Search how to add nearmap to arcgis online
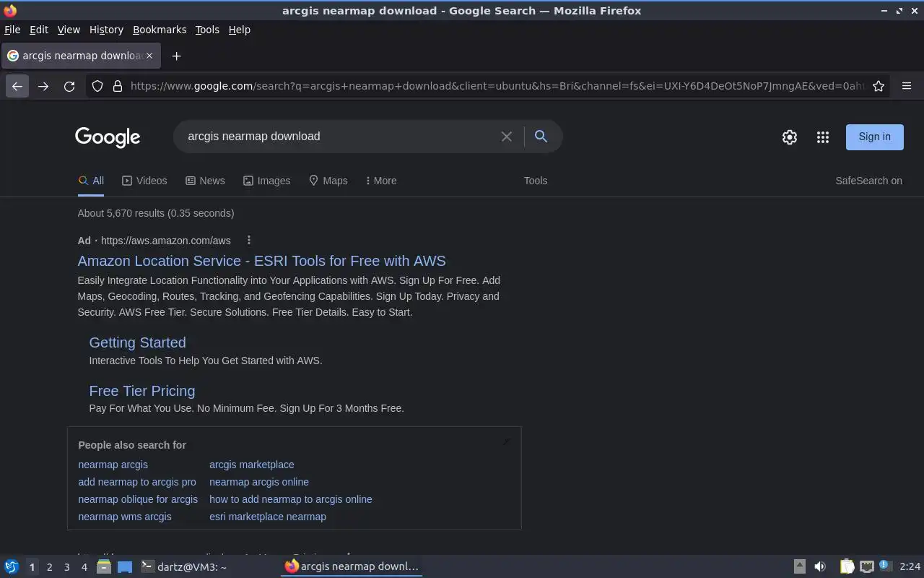924x578 pixels. [x=291, y=499]
